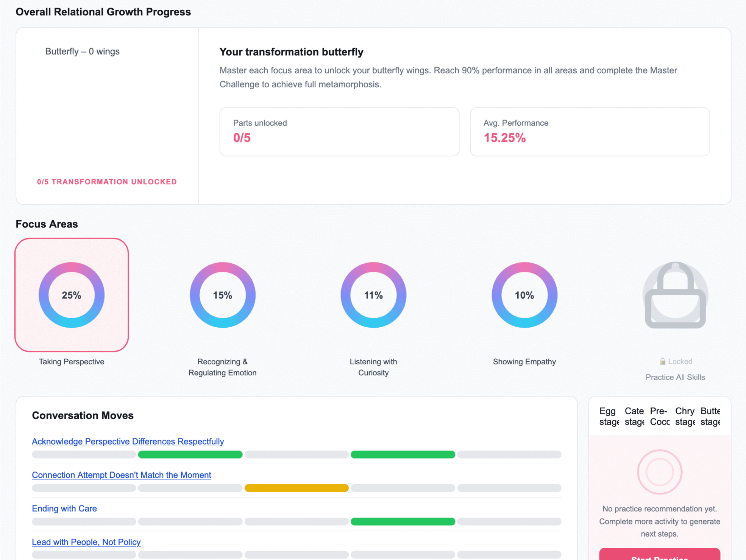Image resolution: width=746 pixels, height=560 pixels.
Task: Click the Start Practice button
Action: point(660,554)
